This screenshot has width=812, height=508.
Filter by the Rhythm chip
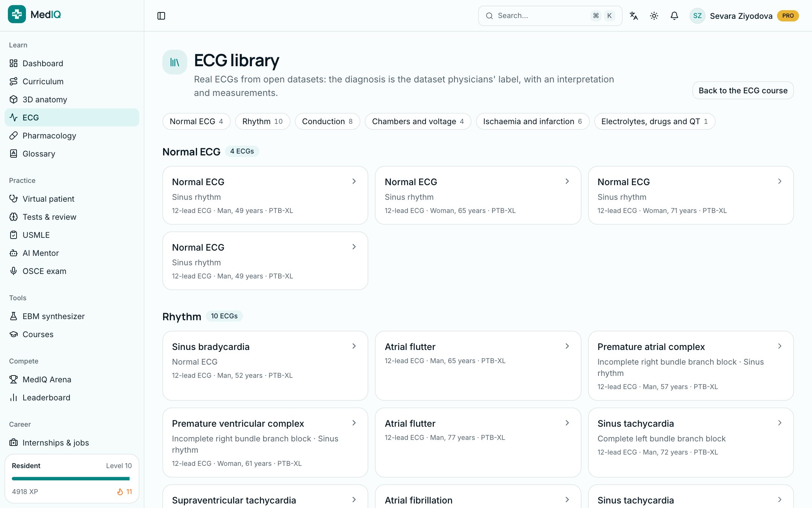[x=262, y=122]
